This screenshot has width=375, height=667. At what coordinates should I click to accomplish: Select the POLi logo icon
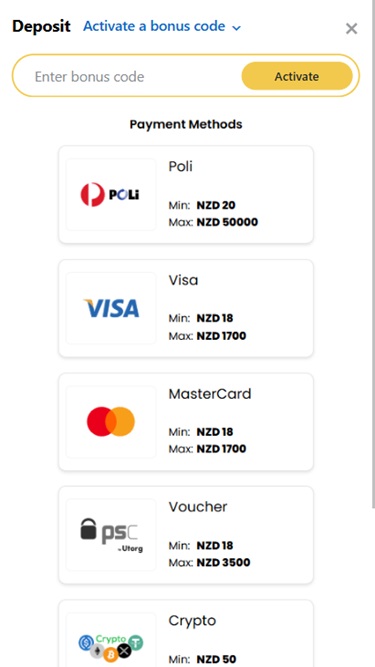click(x=110, y=195)
